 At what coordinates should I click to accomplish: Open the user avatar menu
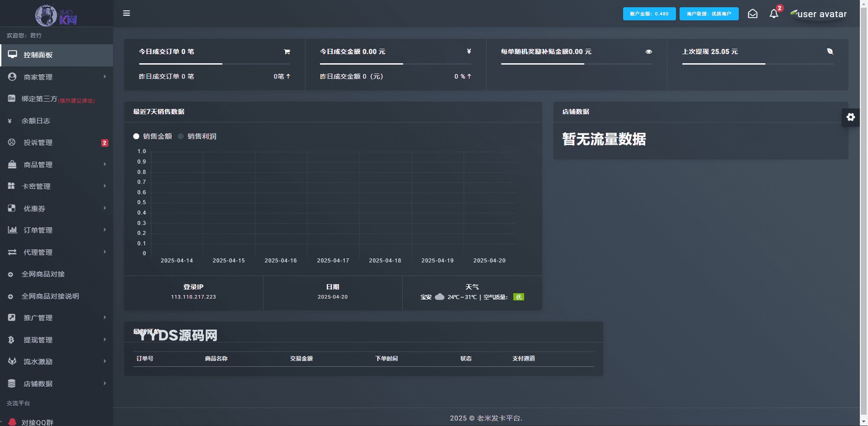point(818,14)
